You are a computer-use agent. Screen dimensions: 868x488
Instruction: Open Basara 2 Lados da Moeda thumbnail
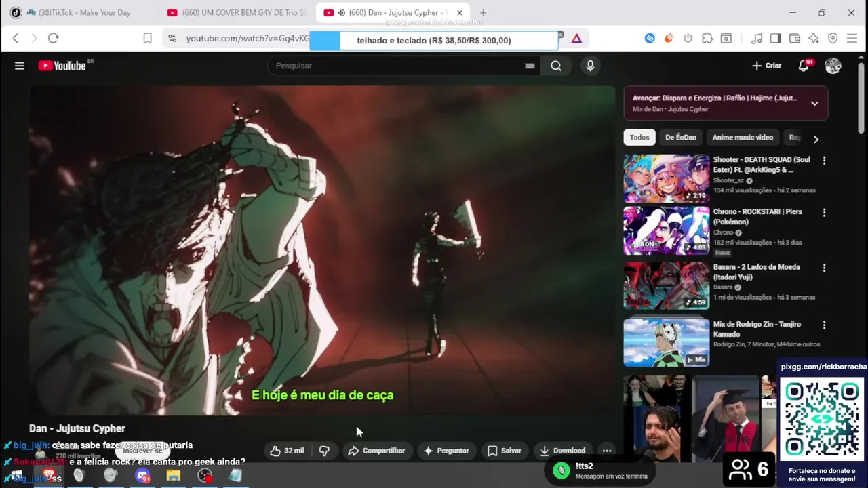tap(667, 285)
